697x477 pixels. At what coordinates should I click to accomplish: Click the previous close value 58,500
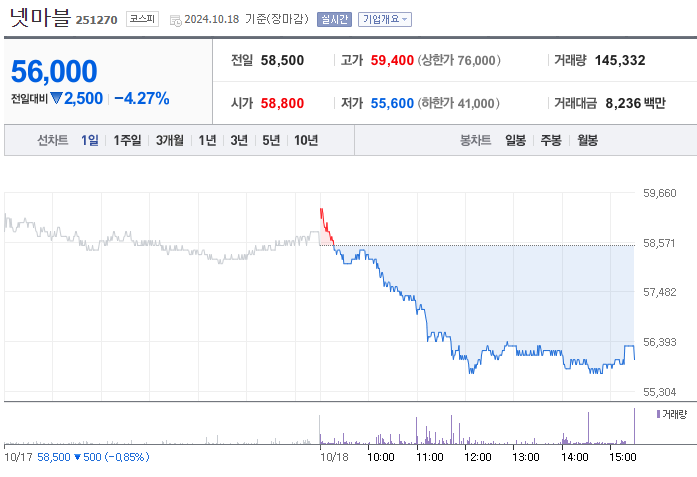click(282, 60)
